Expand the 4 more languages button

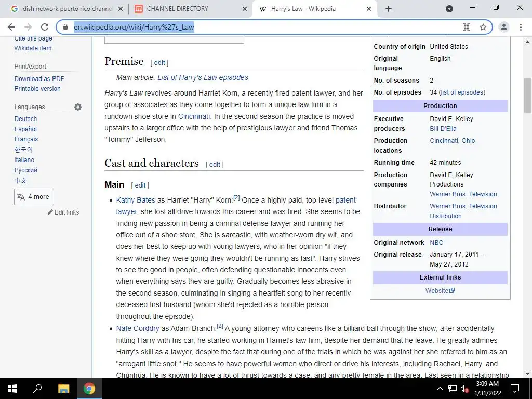pyautogui.click(x=34, y=197)
